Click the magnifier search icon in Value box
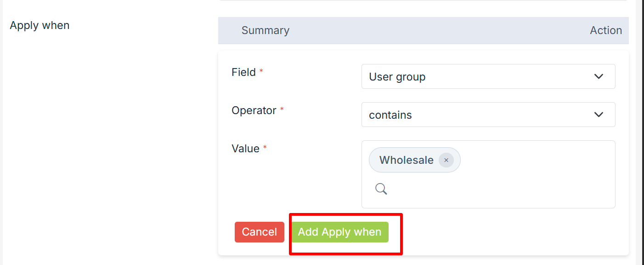Screen dimensions: 644x265 click(x=381, y=189)
